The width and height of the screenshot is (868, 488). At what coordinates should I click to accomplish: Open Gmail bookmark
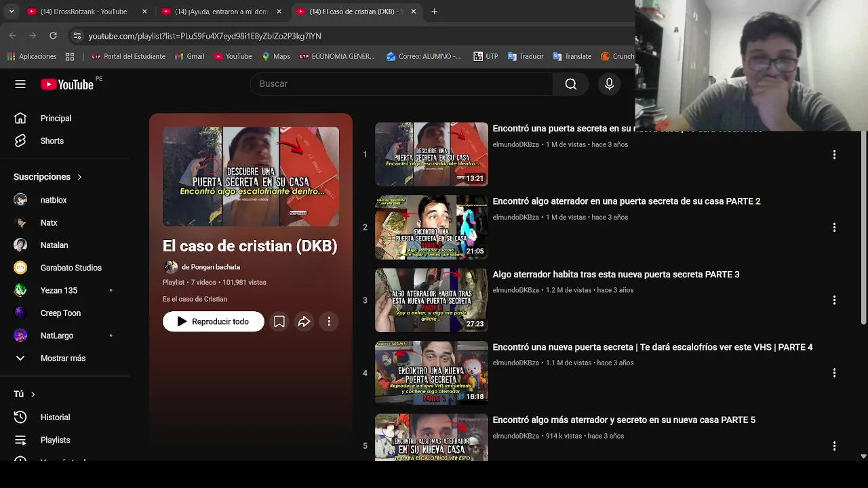[189, 56]
